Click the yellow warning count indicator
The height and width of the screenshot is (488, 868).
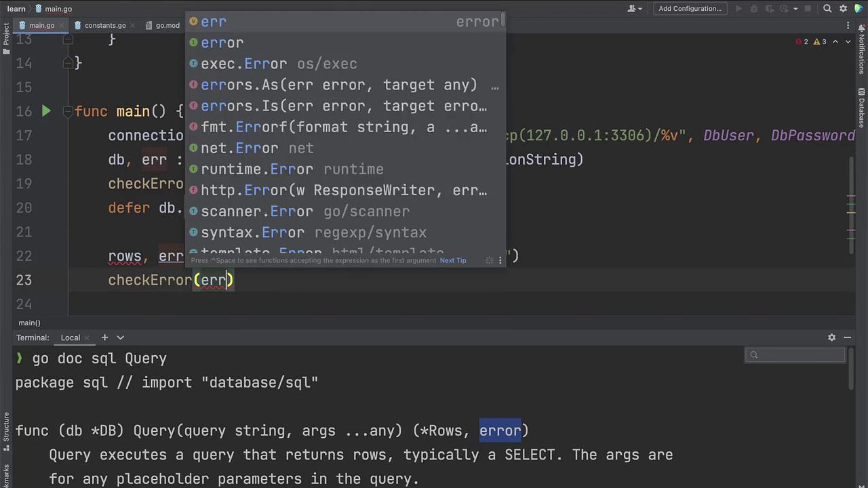(821, 42)
